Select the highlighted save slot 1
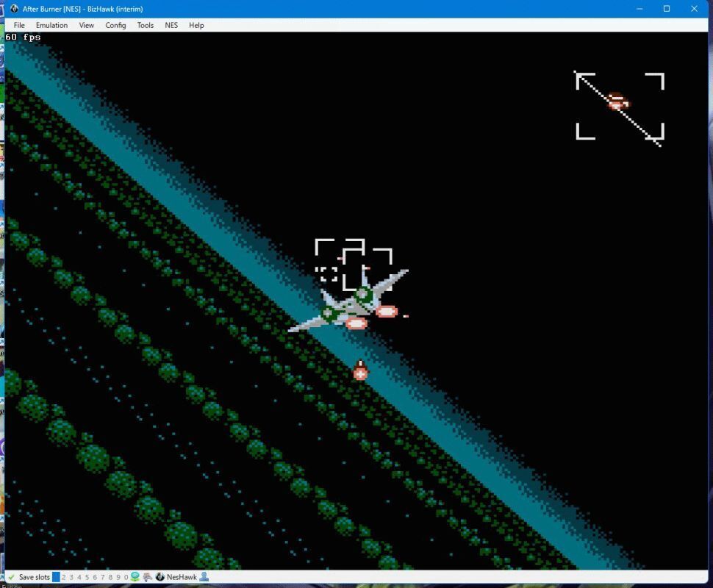The height and width of the screenshot is (588, 713). coord(56,577)
